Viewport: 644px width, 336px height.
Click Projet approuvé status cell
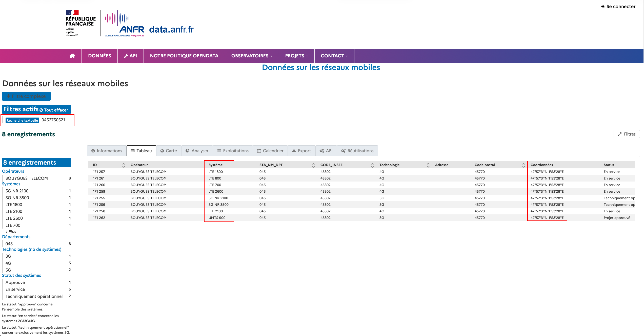(617, 218)
